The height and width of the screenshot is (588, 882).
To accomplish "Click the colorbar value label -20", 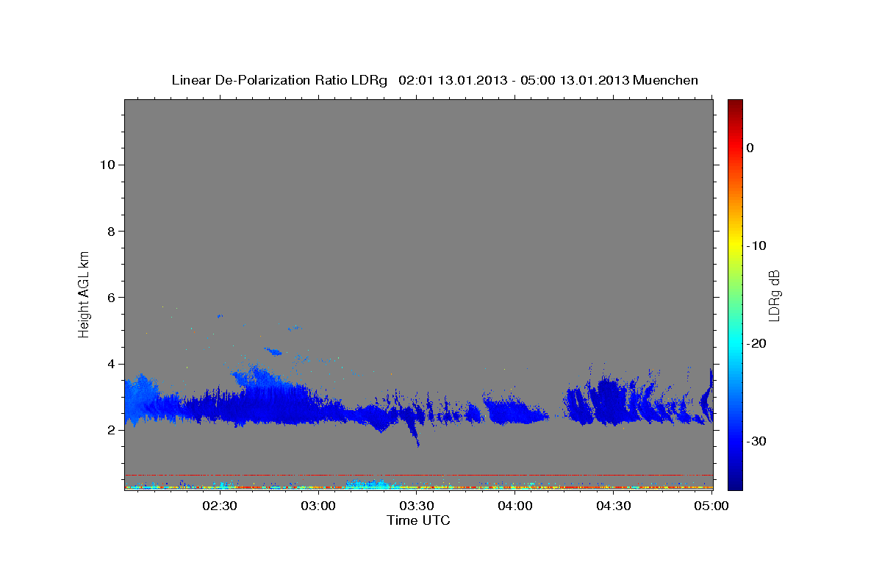I will coord(757,343).
